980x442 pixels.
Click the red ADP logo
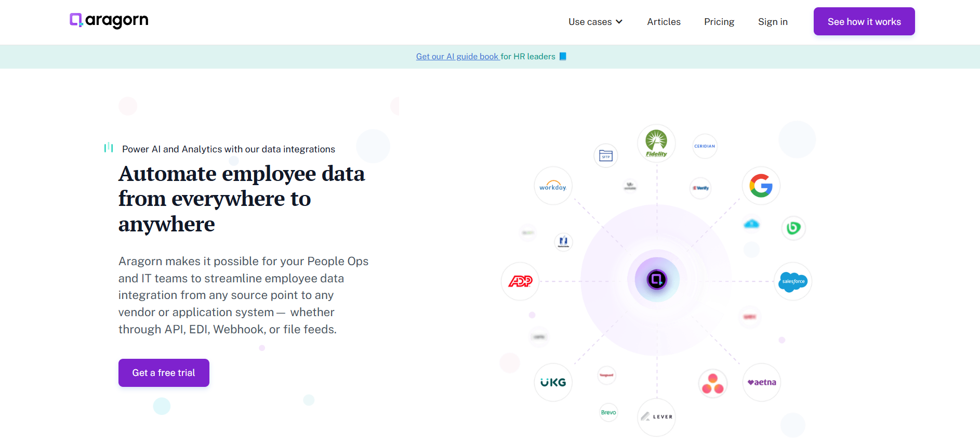pyautogui.click(x=520, y=281)
